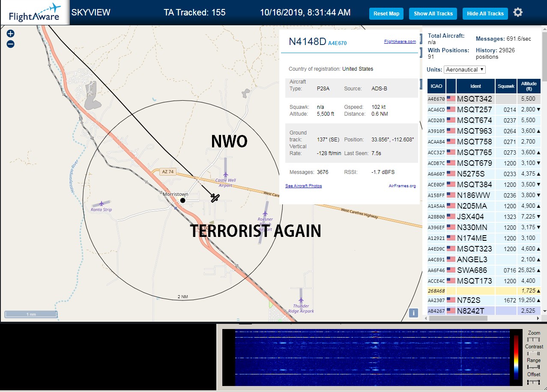Viewport: 547px width, 392px height.
Task: Click Show All Tracks button
Action: click(x=433, y=14)
